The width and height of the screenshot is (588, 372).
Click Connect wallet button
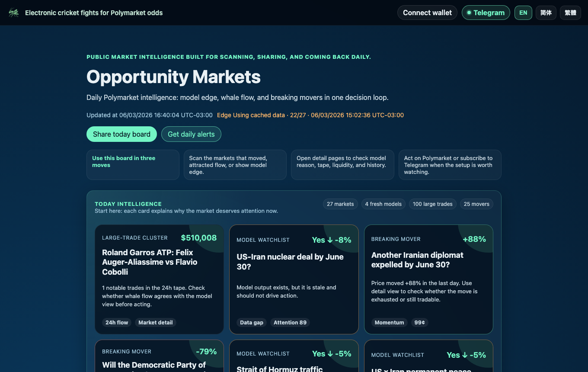tap(427, 13)
